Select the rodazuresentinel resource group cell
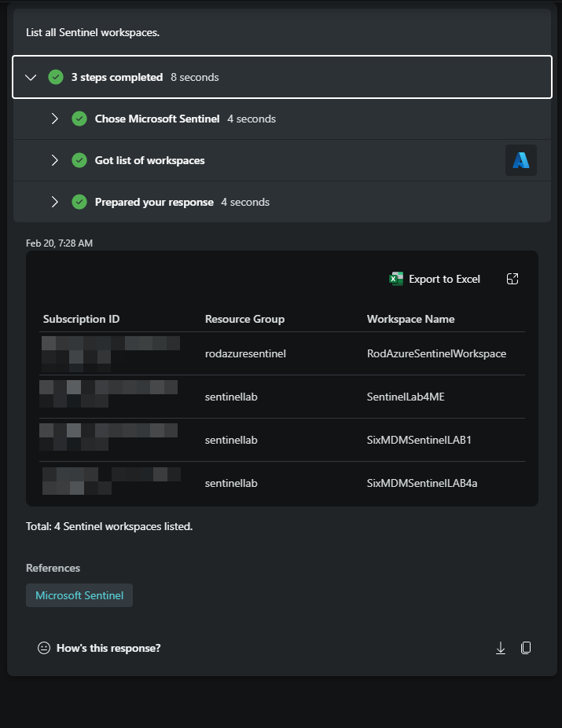This screenshot has width=562, height=728. point(245,353)
